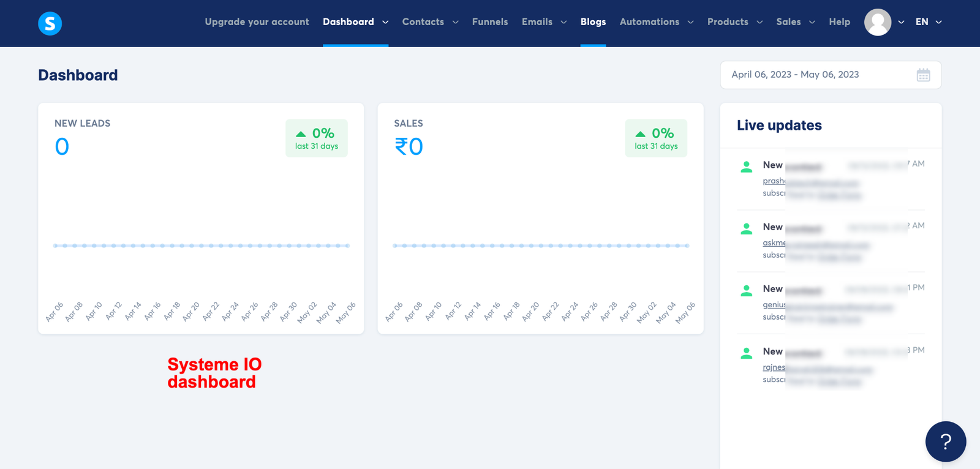Image resolution: width=980 pixels, height=469 pixels.
Task: Open the askme contact email link
Action: click(816, 244)
